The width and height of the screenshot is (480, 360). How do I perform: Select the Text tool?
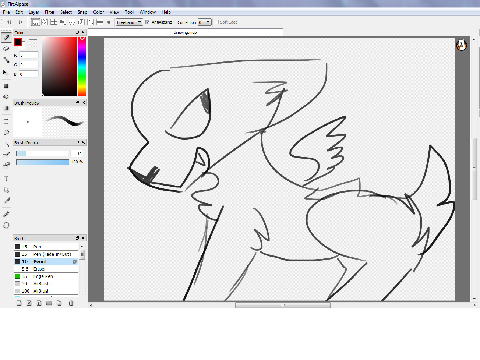point(6,179)
